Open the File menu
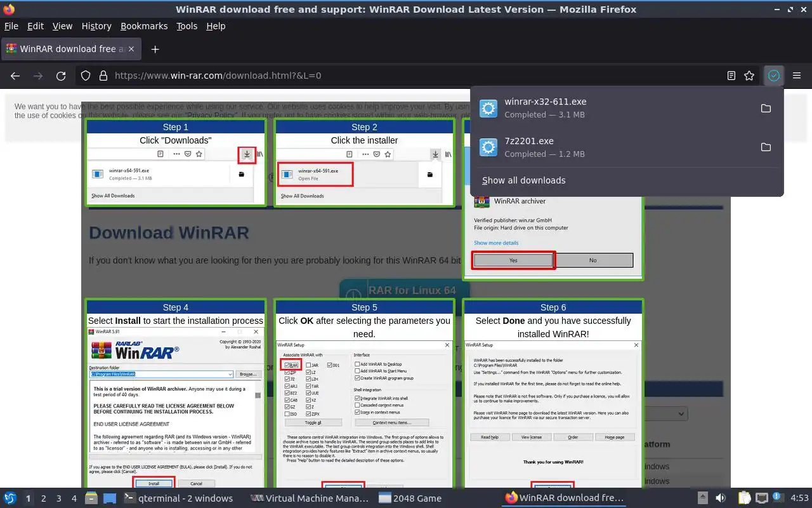 tap(11, 26)
